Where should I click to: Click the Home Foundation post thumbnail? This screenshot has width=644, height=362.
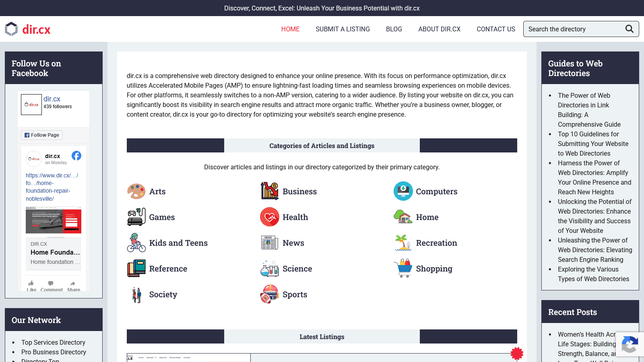(54, 220)
